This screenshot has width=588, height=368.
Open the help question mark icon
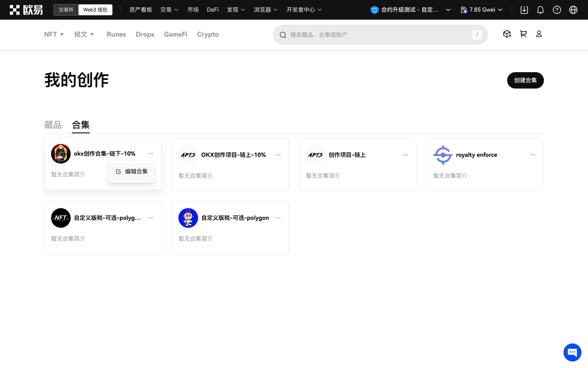(x=557, y=10)
